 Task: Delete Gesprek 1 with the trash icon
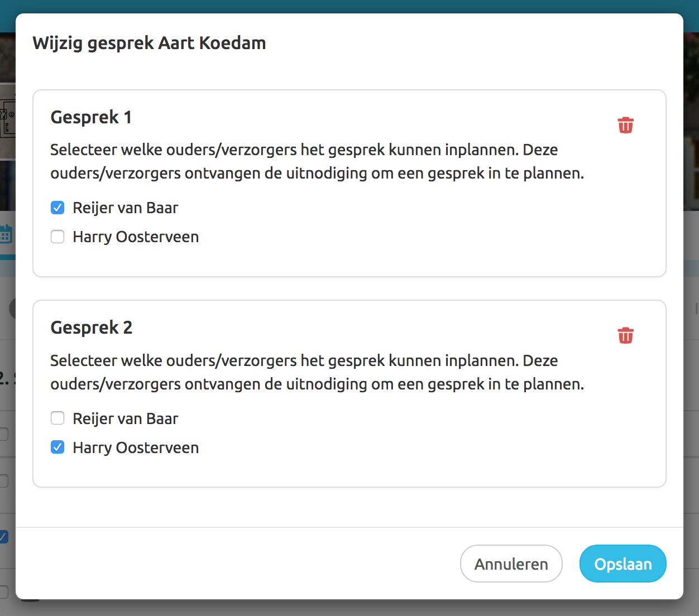coord(625,125)
